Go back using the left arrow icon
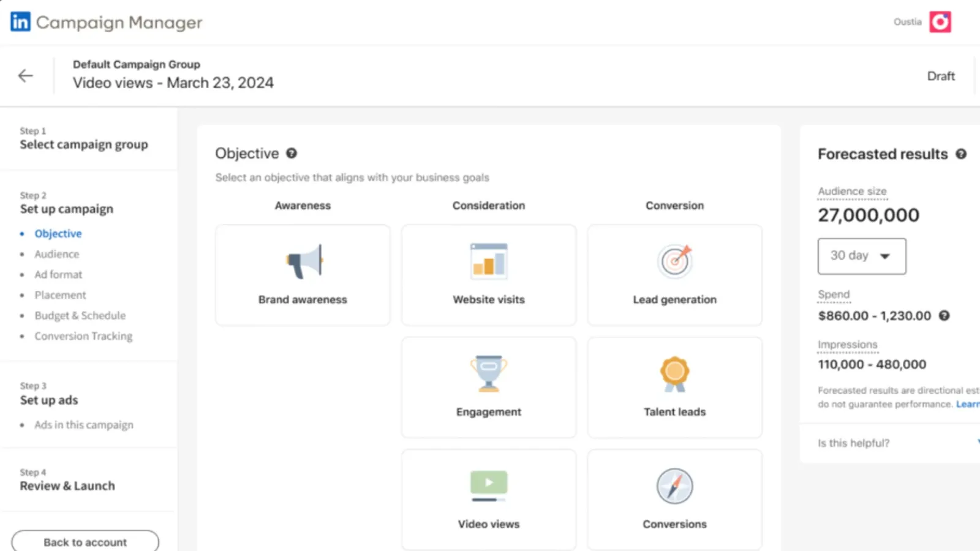Viewport: 980px width, 551px height. tap(26, 76)
